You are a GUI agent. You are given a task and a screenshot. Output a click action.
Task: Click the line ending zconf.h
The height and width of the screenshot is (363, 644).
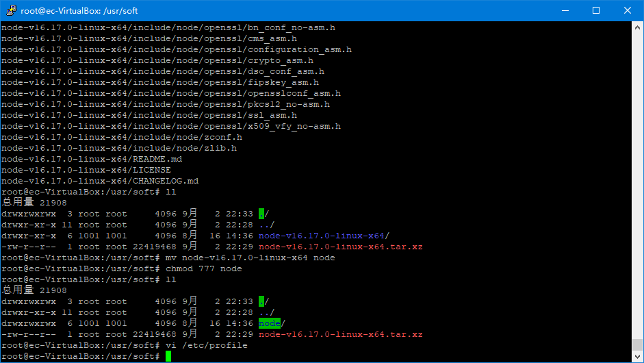122,137
